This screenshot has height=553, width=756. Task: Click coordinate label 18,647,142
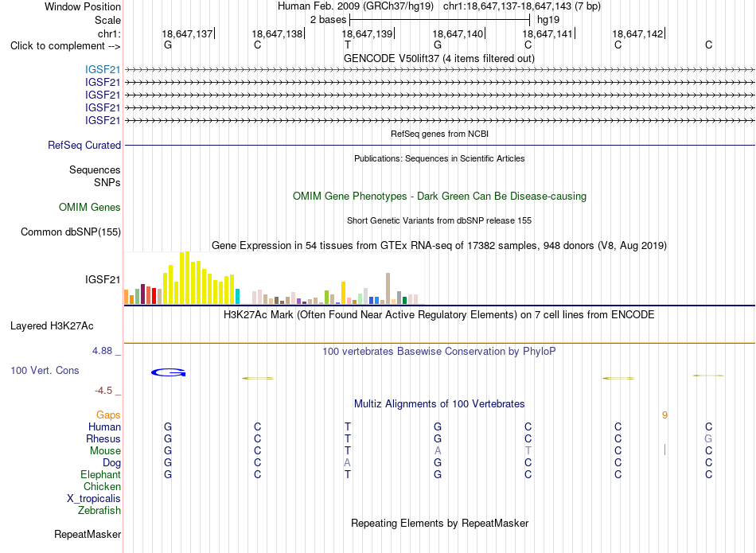click(638, 33)
